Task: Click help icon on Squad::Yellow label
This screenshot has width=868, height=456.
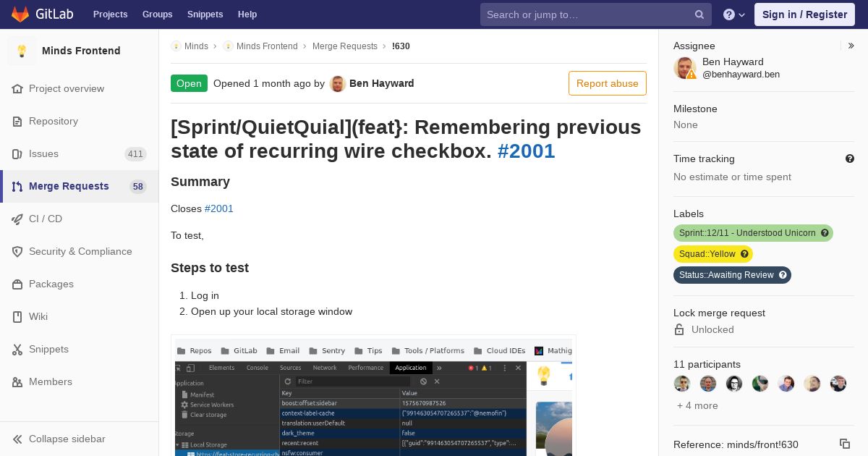Action: pos(744,254)
